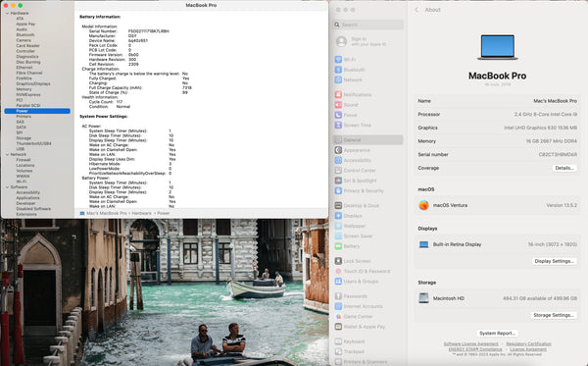588x366 pixels.
Task: Open Focus moon icon in sidebar
Action: 338,115
